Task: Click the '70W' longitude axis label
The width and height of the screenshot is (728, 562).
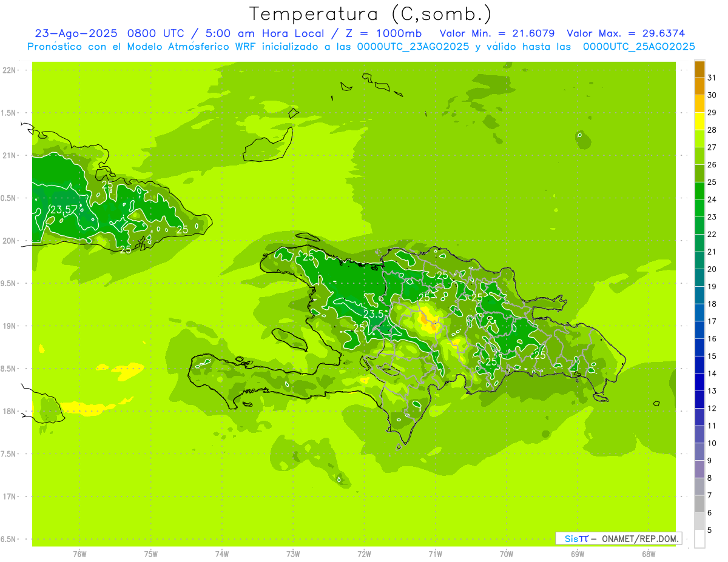Action: click(507, 554)
